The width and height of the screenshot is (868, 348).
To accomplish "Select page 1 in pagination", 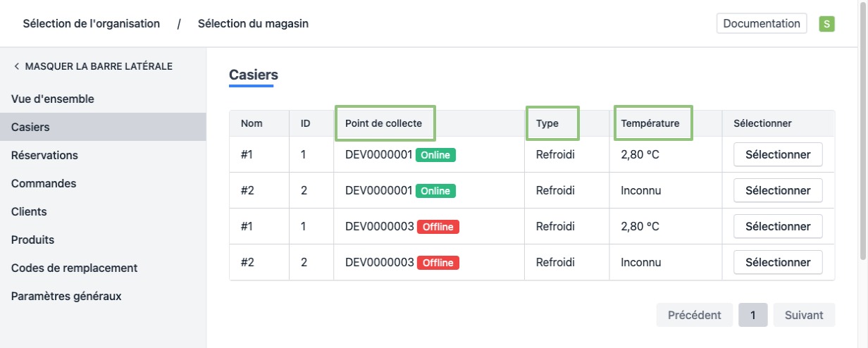I will pos(753,316).
